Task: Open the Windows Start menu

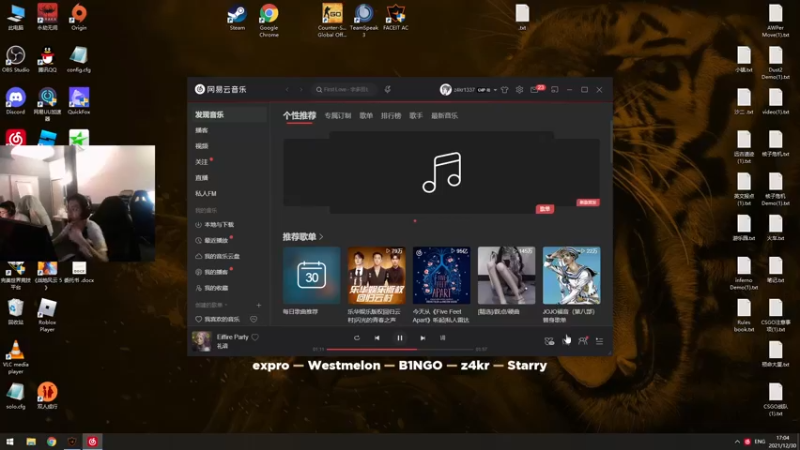Action: (10, 442)
